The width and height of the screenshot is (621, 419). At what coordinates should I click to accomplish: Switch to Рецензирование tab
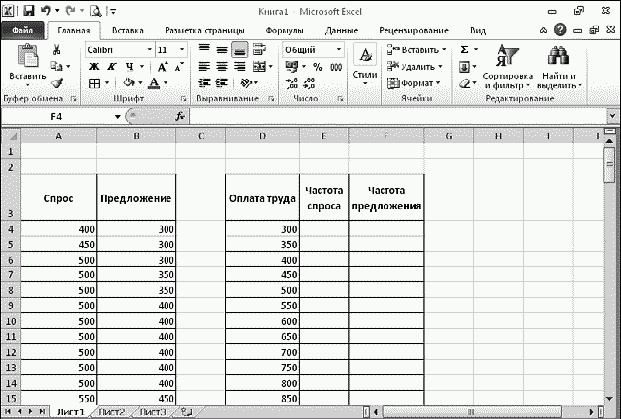pyautogui.click(x=414, y=30)
